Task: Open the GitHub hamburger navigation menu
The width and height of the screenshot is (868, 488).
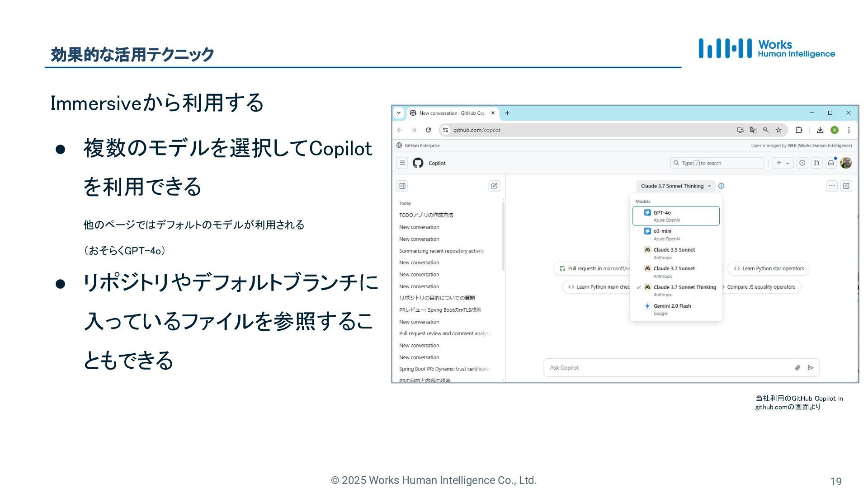Action: click(402, 163)
